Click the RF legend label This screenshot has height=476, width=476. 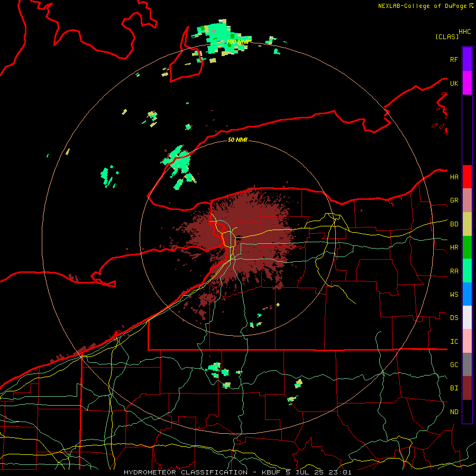tap(454, 59)
